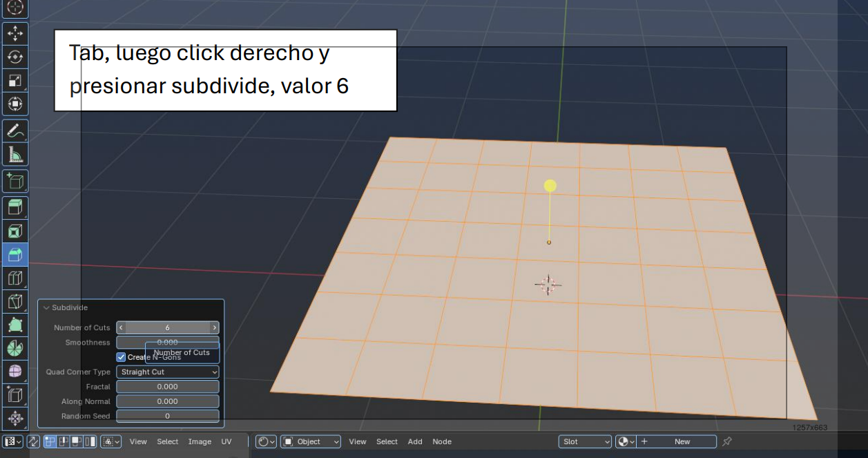This screenshot has height=458, width=868.
Task: Enable UV face select mode
Action: click(x=77, y=441)
